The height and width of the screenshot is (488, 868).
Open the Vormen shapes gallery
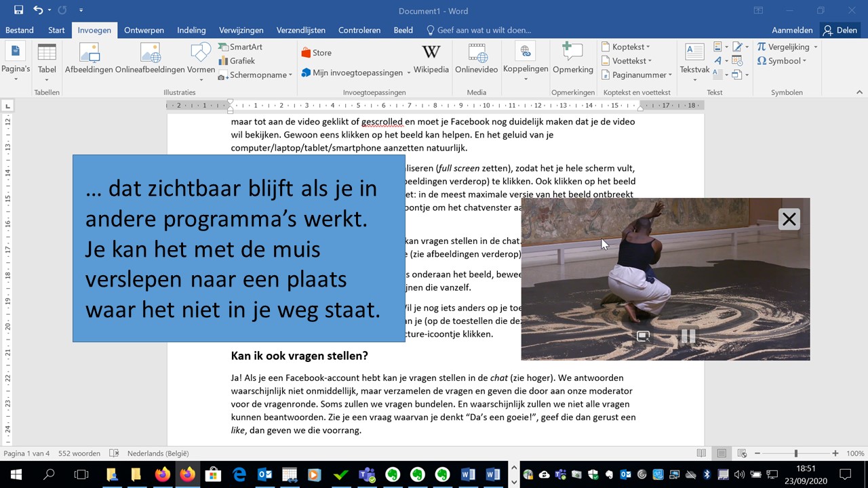[201, 62]
